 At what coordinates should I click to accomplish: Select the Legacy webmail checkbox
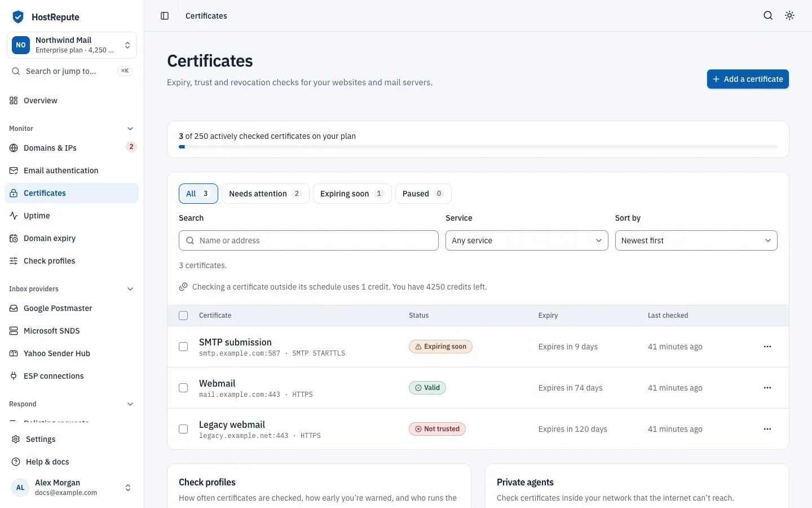pos(183,429)
